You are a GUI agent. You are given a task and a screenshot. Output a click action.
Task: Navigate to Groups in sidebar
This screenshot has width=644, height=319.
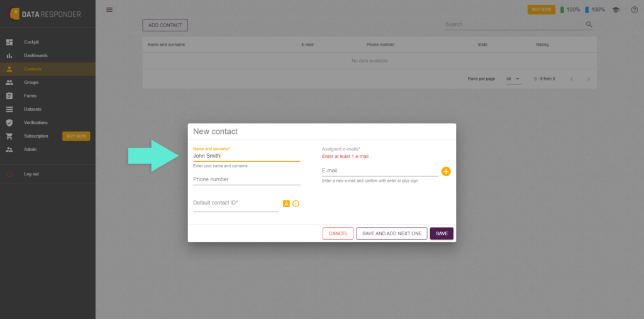point(31,82)
